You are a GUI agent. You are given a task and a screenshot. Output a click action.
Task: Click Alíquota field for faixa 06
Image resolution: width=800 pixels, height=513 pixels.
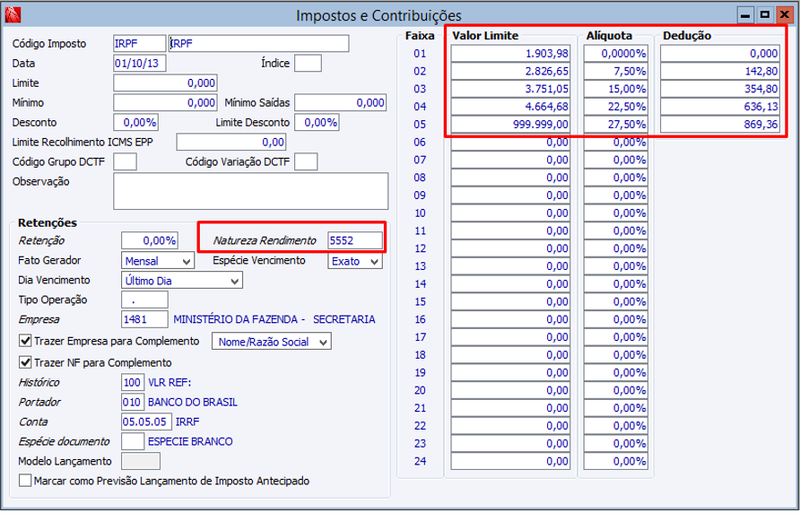pos(616,142)
